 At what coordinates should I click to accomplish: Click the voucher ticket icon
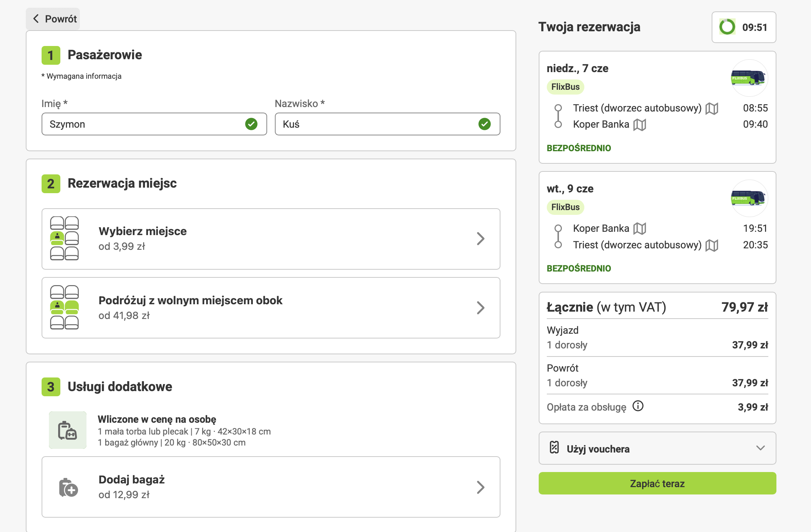(554, 447)
